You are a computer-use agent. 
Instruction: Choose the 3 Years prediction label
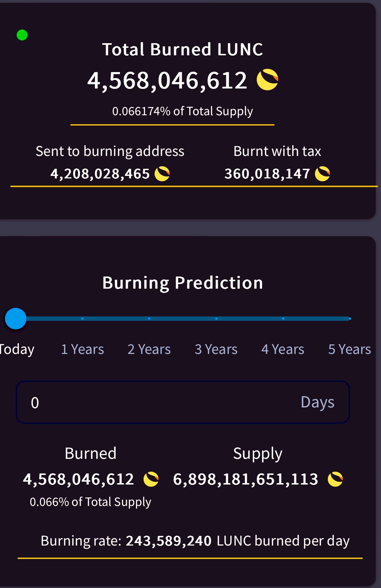(x=216, y=349)
